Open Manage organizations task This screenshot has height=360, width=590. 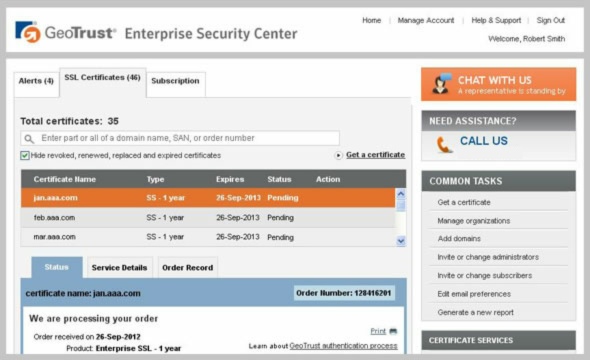pos(474,221)
